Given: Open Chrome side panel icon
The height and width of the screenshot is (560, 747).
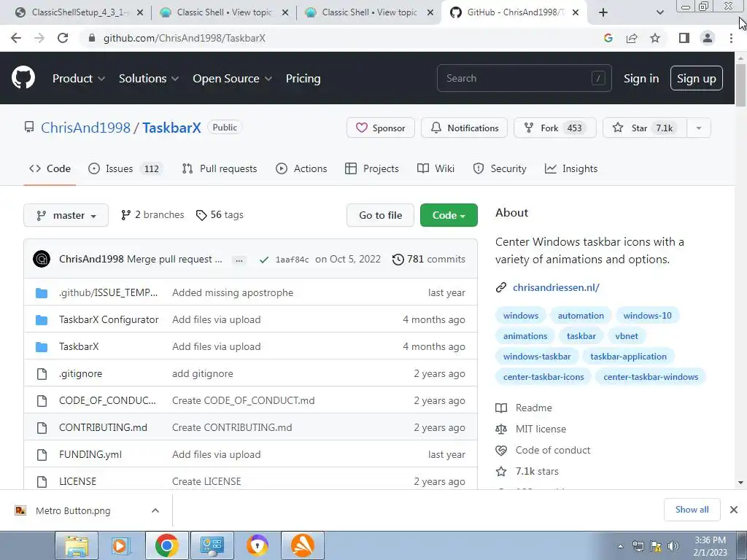Looking at the screenshot, I should pos(684,38).
